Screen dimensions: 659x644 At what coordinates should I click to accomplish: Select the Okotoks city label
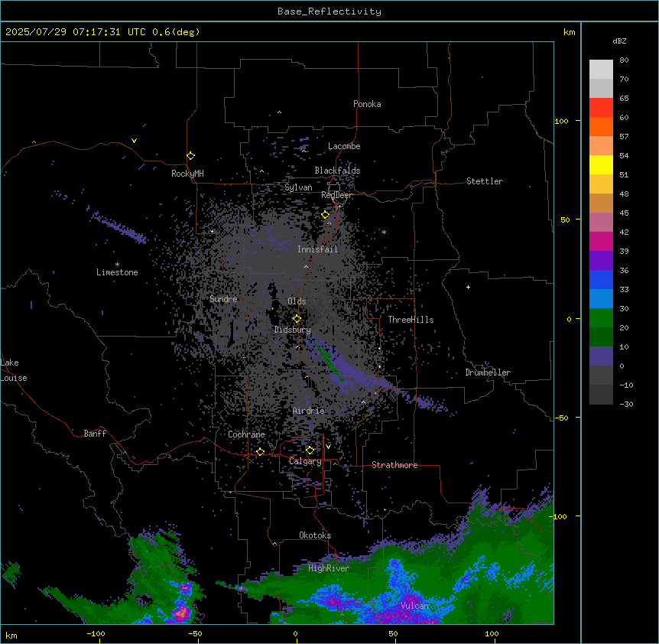pyautogui.click(x=315, y=535)
